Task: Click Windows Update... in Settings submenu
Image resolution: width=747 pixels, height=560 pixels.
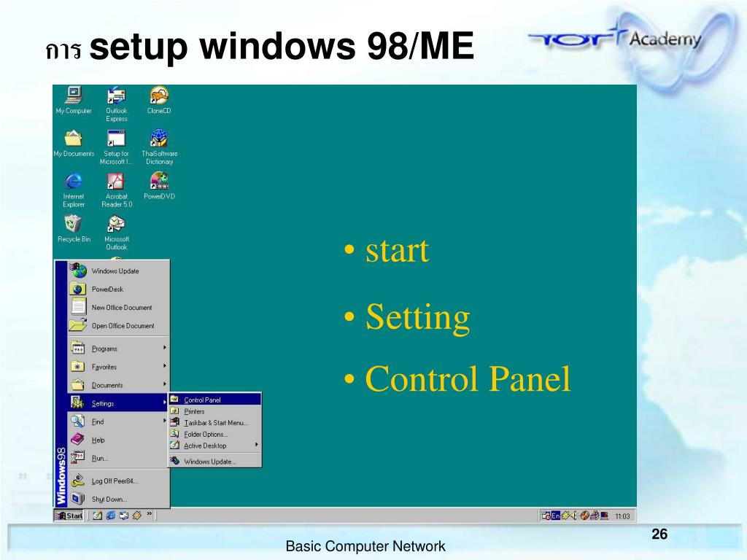Action: [215, 462]
